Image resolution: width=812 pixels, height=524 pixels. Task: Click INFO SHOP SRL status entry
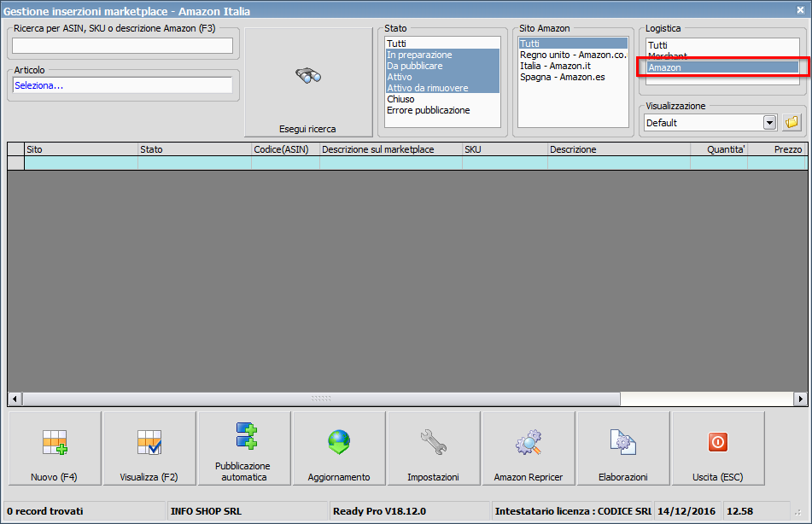pyautogui.click(x=206, y=511)
